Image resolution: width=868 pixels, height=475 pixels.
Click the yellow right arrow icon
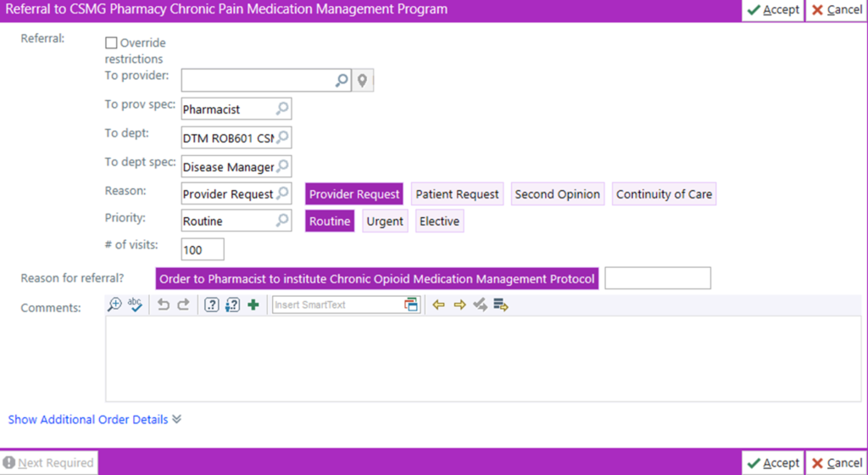(459, 305)
